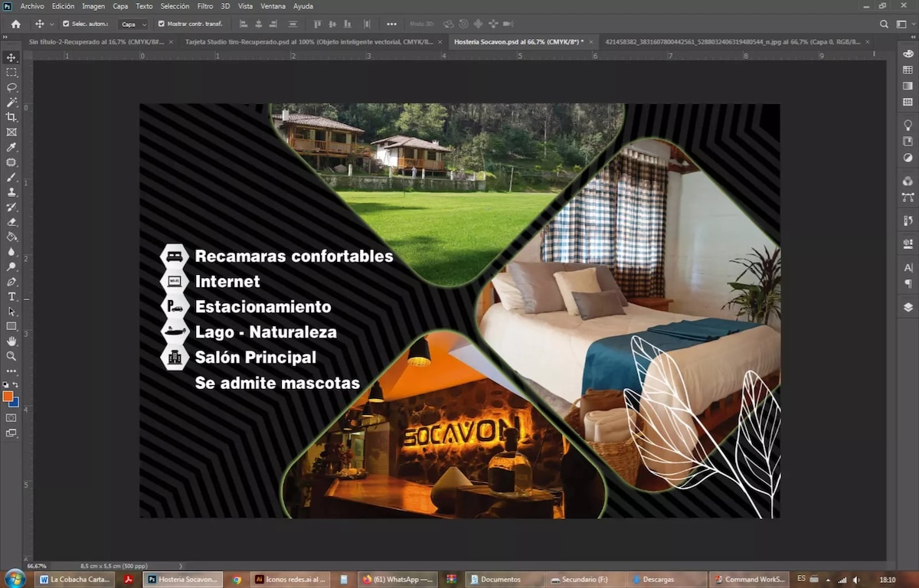Viewport: 919px width, 588px height.
Task: Pick the Crop tool in the toolbar
Action: pos(11,117)
